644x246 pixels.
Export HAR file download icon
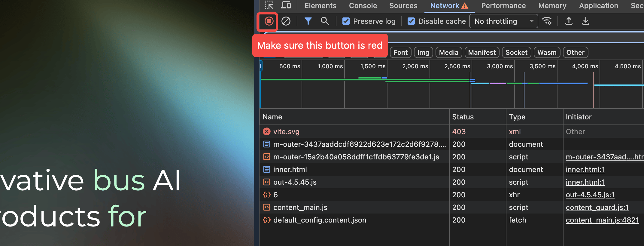(585, 21)
